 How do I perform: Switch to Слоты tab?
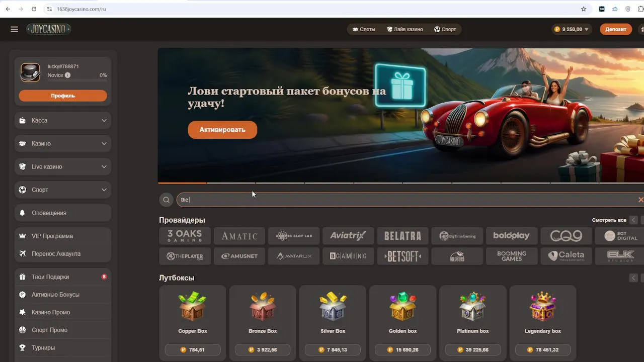(x=364, y=29)
